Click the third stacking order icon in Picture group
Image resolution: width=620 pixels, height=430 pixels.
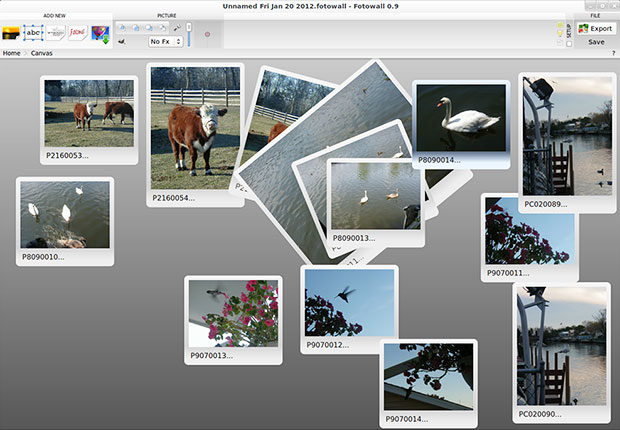(x=149, y=28)
